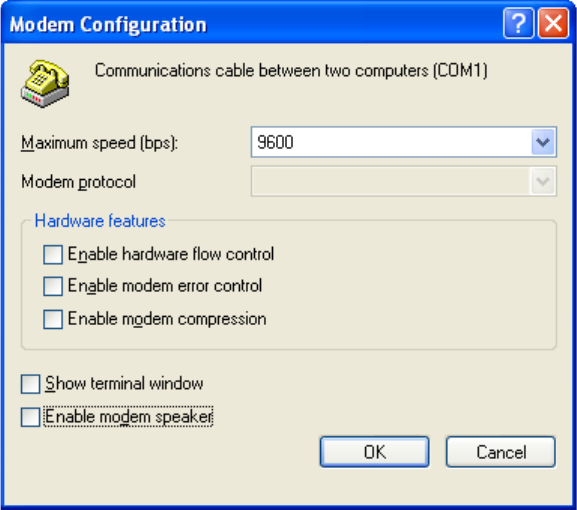The height and width of the screenshot is (510, 577).
Task: Click the Show terminal window label text
Action: [124, 384]
